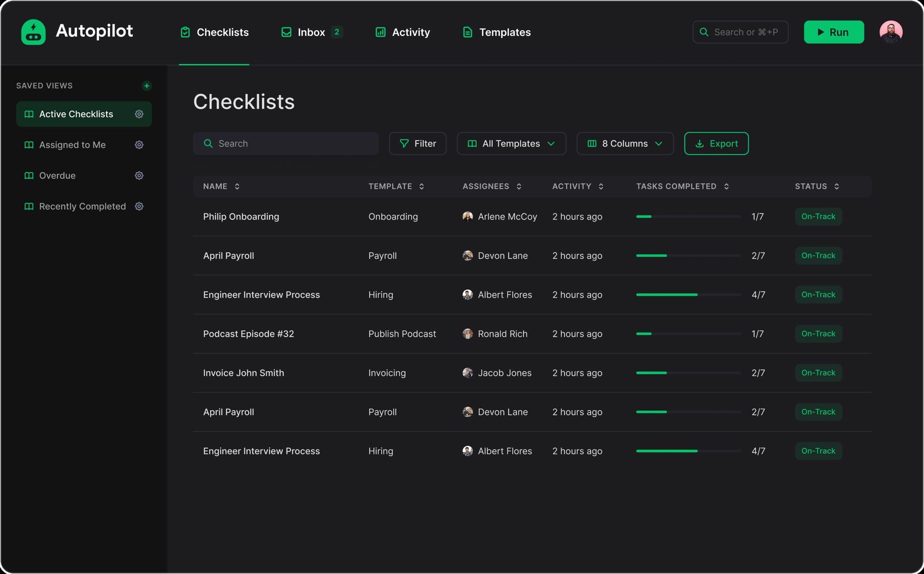Click Ronald Rich's avatar icon
This screenshot has width=924, height=574.
pyautogui.click(x=468, y=333)
